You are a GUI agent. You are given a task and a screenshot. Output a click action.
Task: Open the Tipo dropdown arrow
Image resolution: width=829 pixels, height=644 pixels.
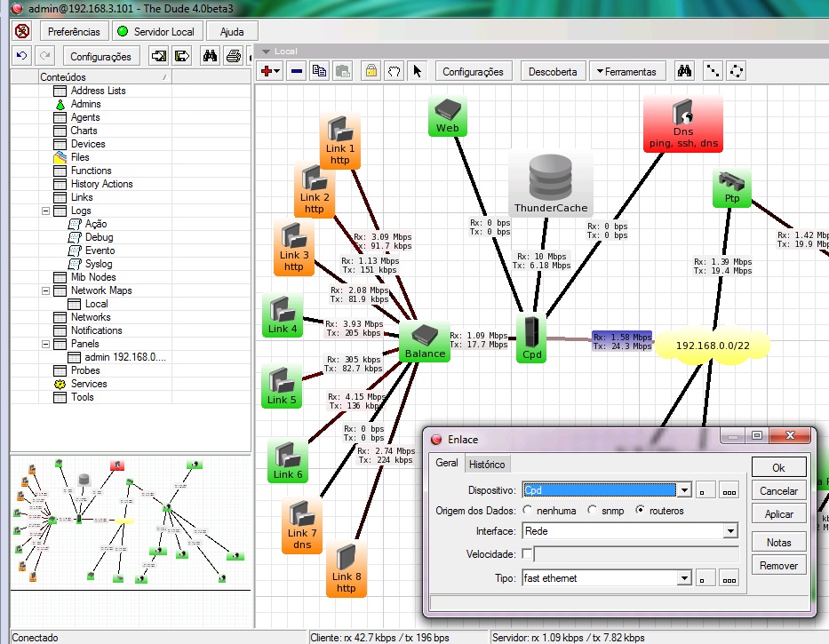click(x=684, y=578)
